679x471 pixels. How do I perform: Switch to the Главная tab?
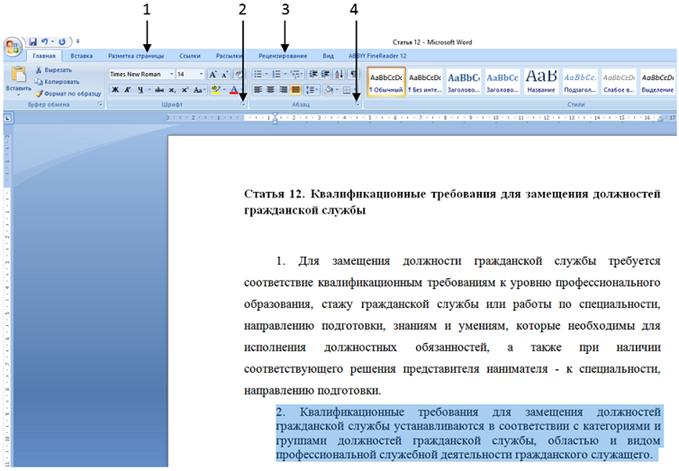pos(44,56)
